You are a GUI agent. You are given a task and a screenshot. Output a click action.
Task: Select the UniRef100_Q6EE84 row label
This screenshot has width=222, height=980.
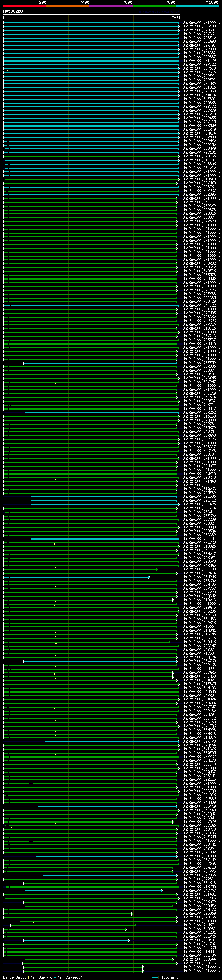[199, 539]
